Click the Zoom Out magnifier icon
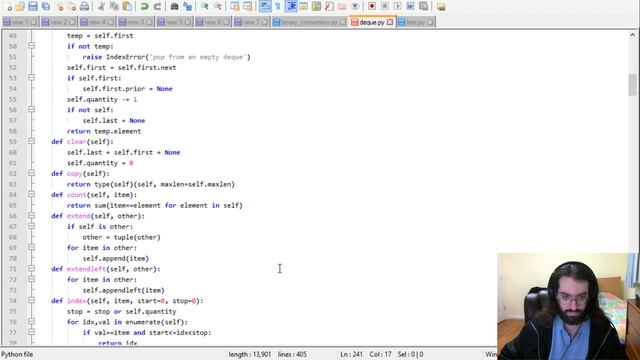The width and height of the screenshot is (640, 360). (218, 6)
